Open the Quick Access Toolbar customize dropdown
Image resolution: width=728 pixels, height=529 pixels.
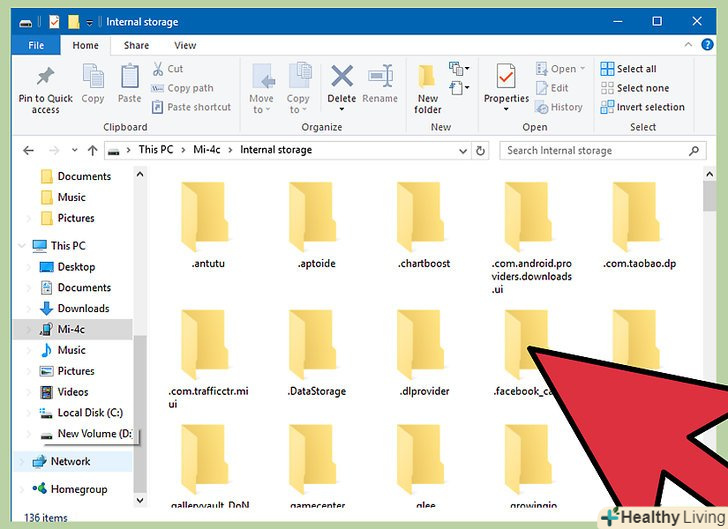pos(90,22)
